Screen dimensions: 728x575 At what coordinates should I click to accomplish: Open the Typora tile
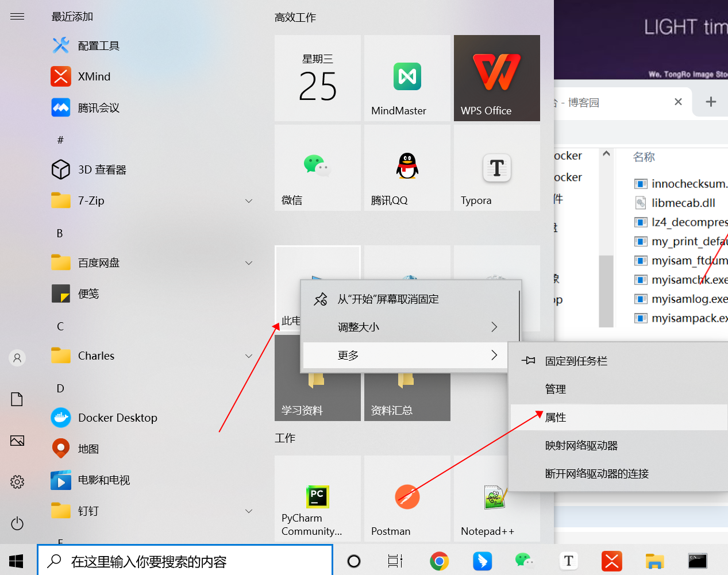pos(497,168)
